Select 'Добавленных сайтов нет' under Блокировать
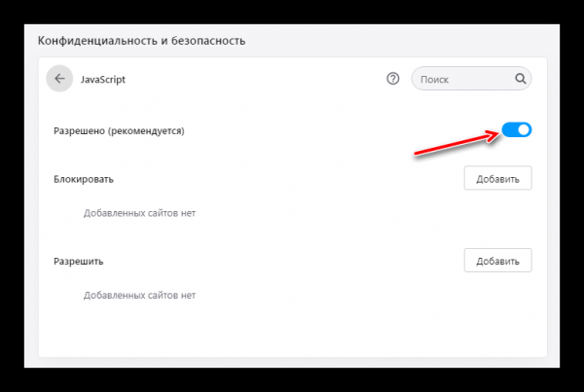This screenshot has width=584, height=392. tap(139, 213)
